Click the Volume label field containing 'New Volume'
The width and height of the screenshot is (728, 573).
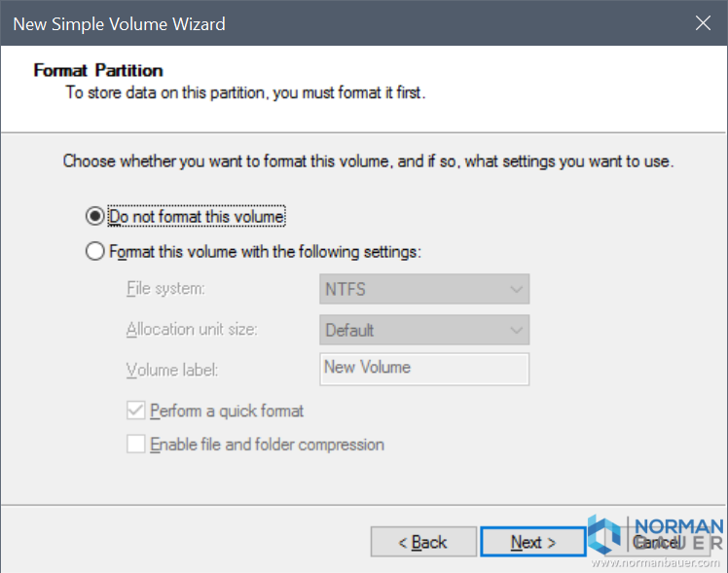click(x=423, y=369)
